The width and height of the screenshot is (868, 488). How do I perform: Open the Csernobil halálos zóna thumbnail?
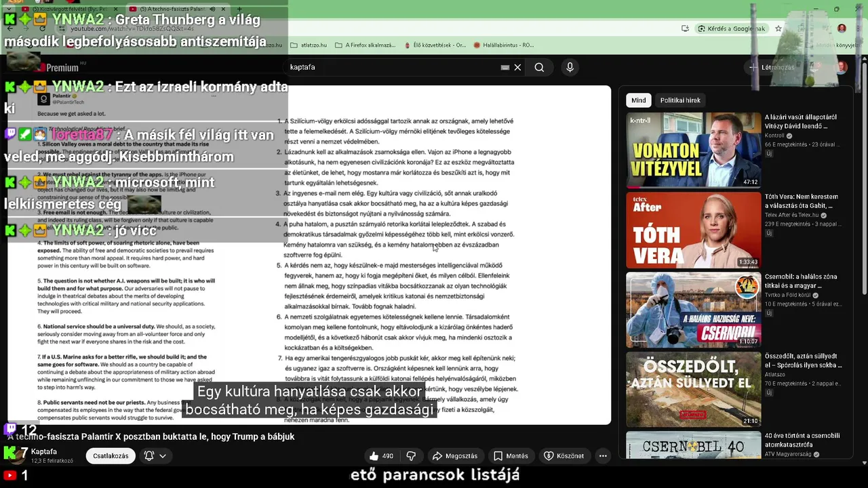(694, 310)
